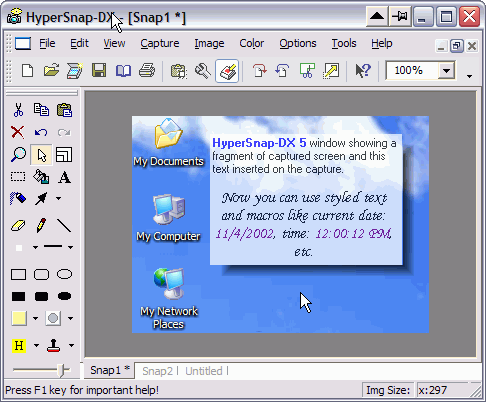Click the scanner acquire icon
The height and width of the screenshot is (402, 486).
(75, 71)
